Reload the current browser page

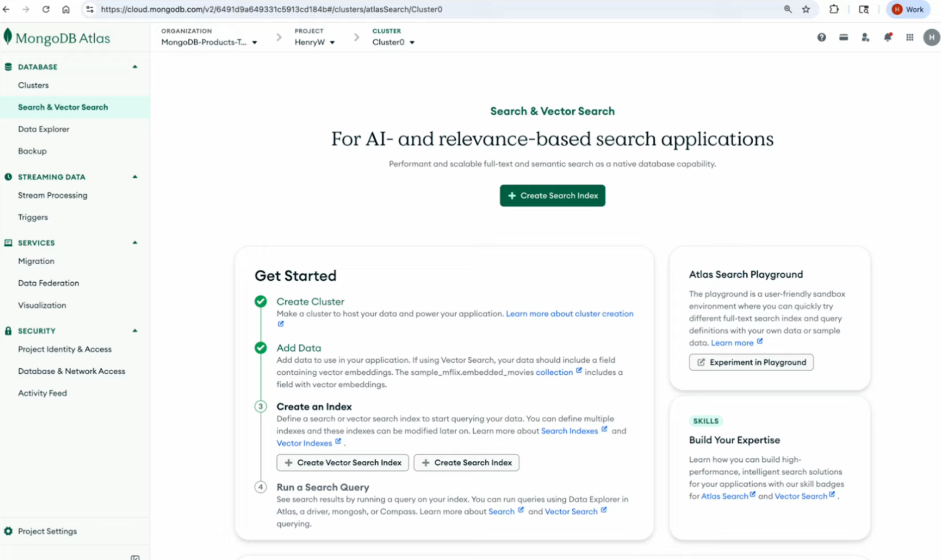46,9
